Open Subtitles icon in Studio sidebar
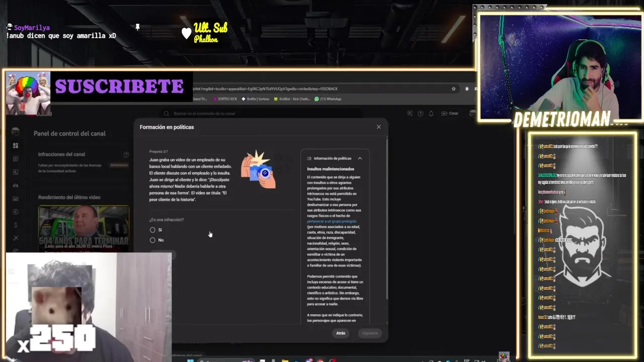Viewport: 644px width, 362px height. click(x=16, y=199)
